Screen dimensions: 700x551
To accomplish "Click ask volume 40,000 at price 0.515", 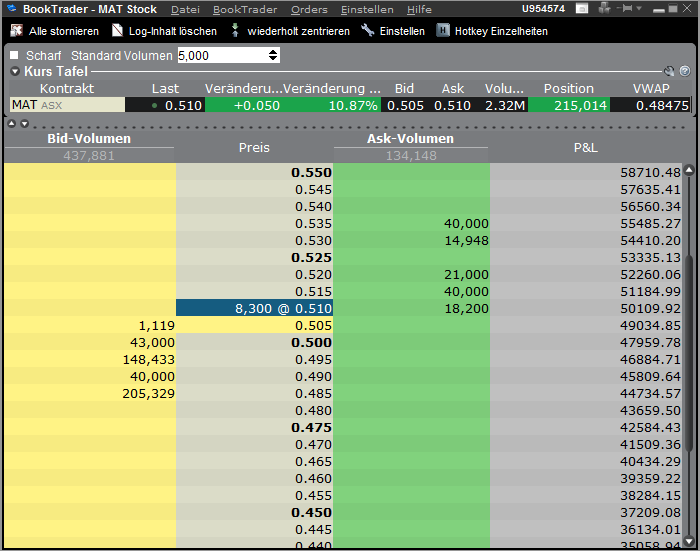I will pos(411,292).
